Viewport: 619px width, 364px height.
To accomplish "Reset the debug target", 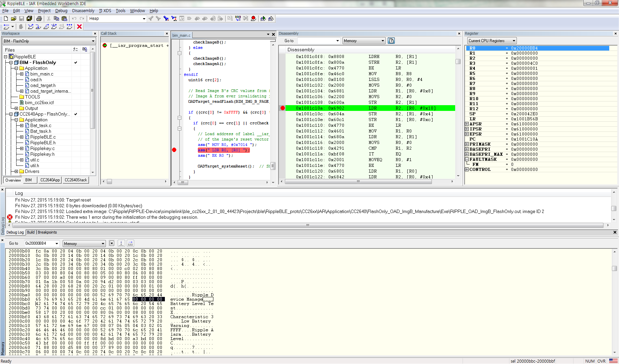I will click(x=6, y=27).
